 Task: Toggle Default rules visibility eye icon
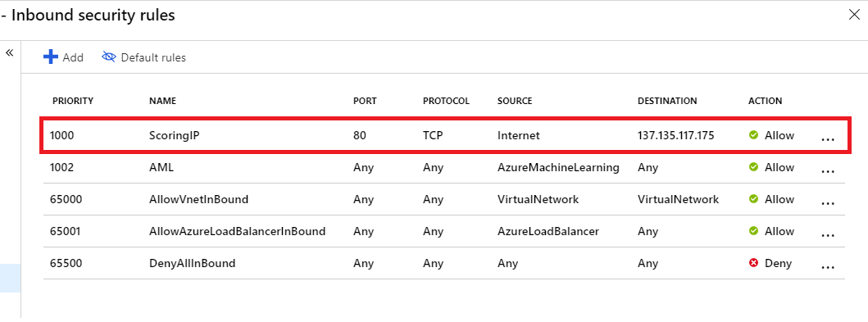[108, 57]
